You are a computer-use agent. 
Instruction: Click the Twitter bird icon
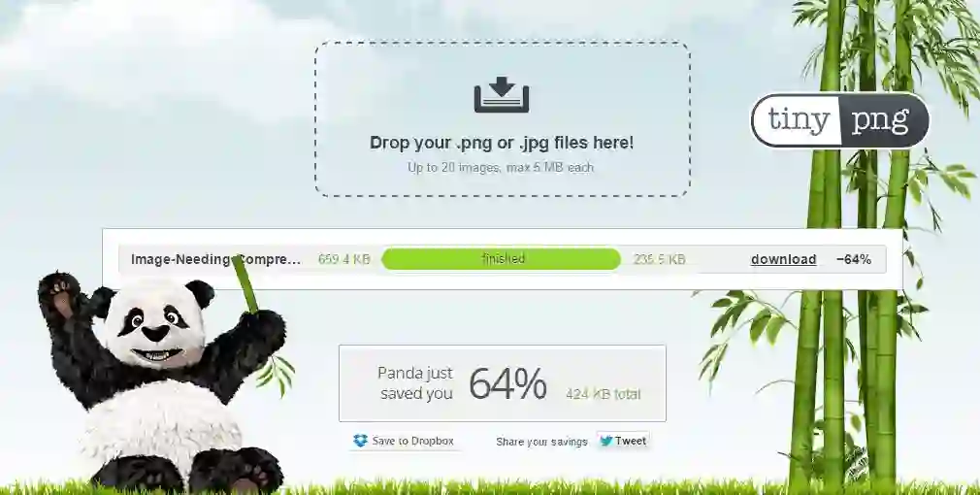605,441
